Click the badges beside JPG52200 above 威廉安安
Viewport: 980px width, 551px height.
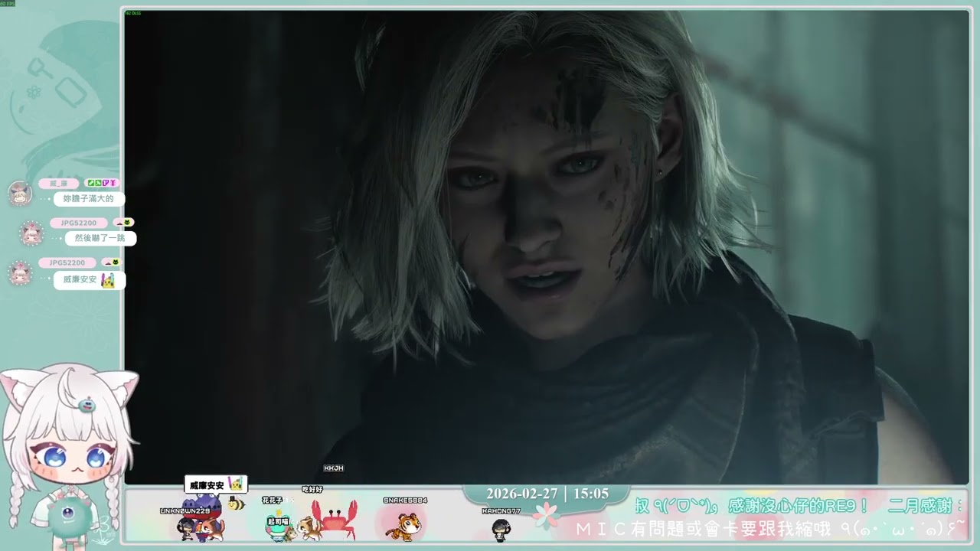112,262
